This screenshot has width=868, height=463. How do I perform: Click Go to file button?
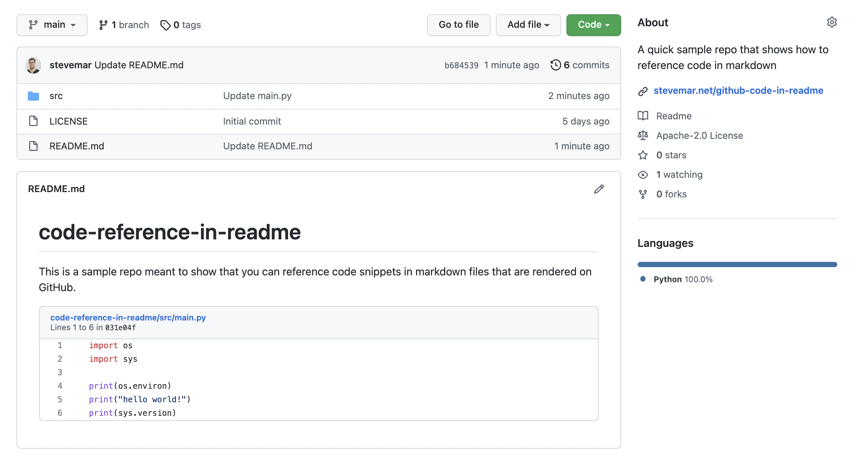pos(459,24)
